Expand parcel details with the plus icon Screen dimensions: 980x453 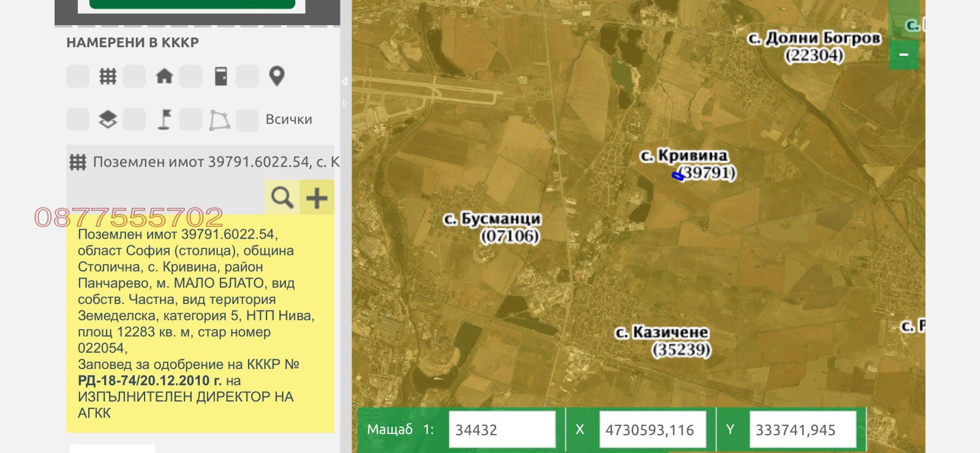point(317,197)
